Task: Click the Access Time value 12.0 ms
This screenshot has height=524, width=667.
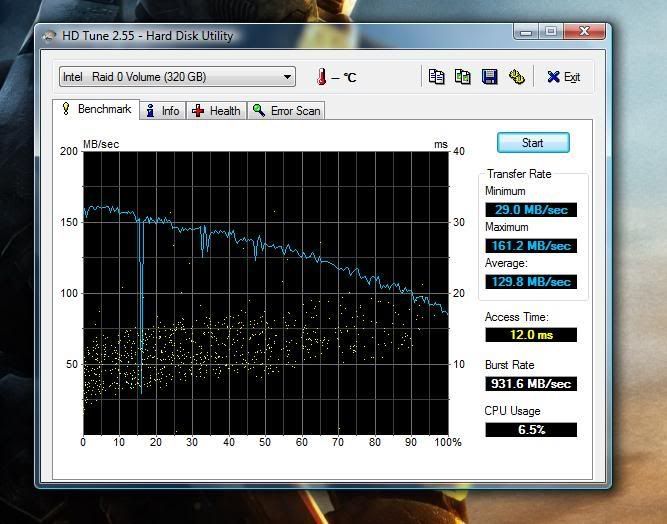Action: coord(531,335)
